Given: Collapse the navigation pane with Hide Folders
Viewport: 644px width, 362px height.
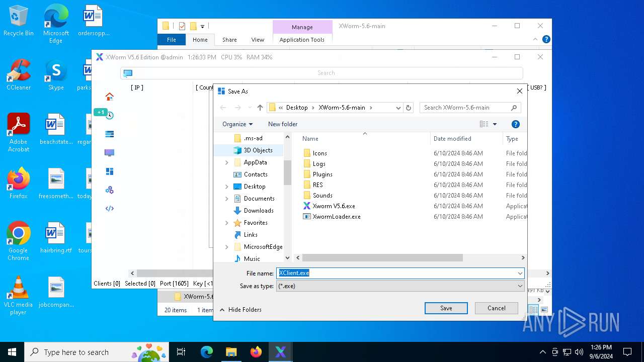Looking at the screenshot, I should [x=239, y=310].
